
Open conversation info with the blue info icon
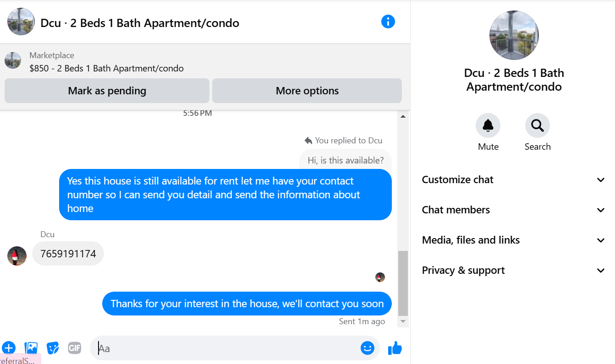[x=388, y=22]
